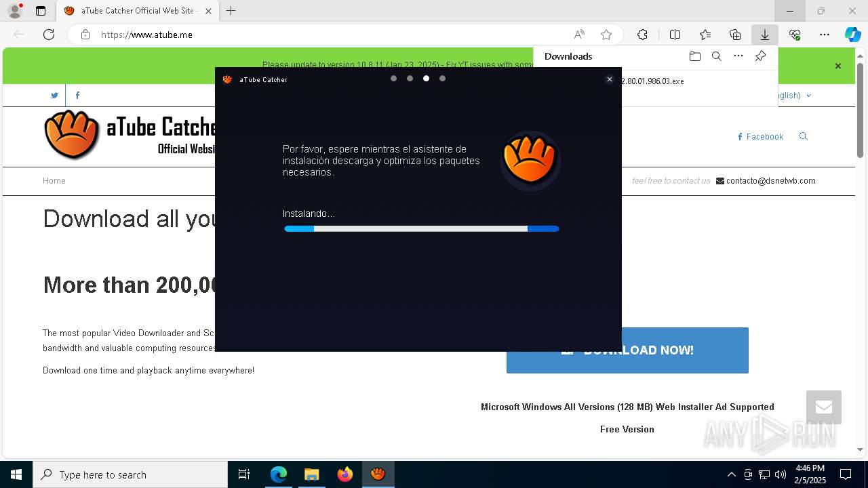Expand the language (English) dropdown

pyautogui.click(x=793, y=96)
